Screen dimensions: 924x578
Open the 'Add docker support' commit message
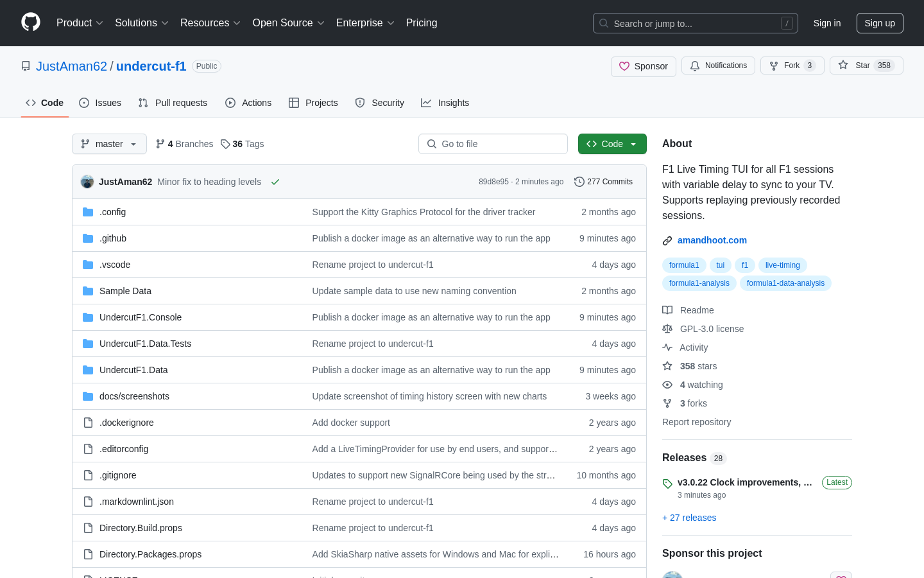point(351,423)
